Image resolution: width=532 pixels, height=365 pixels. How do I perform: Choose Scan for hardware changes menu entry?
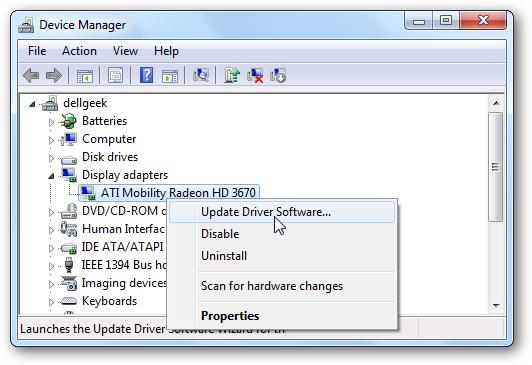tap(282, 286)
